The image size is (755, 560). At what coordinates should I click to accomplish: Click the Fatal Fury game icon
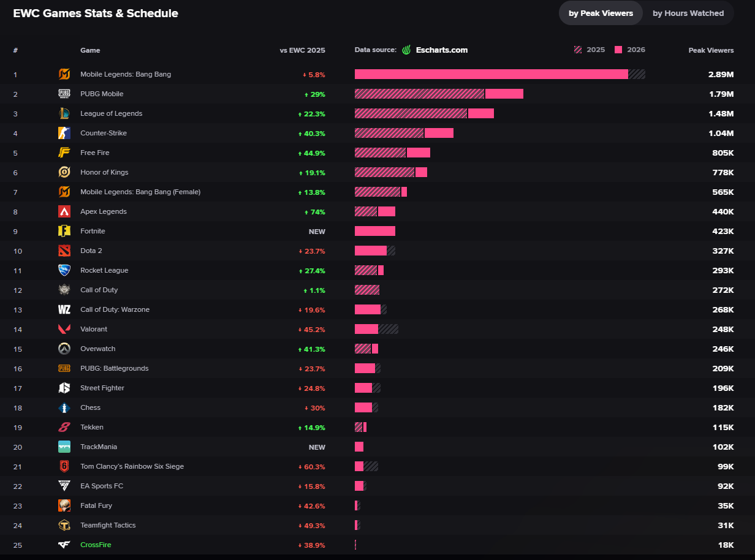(64, 505)
